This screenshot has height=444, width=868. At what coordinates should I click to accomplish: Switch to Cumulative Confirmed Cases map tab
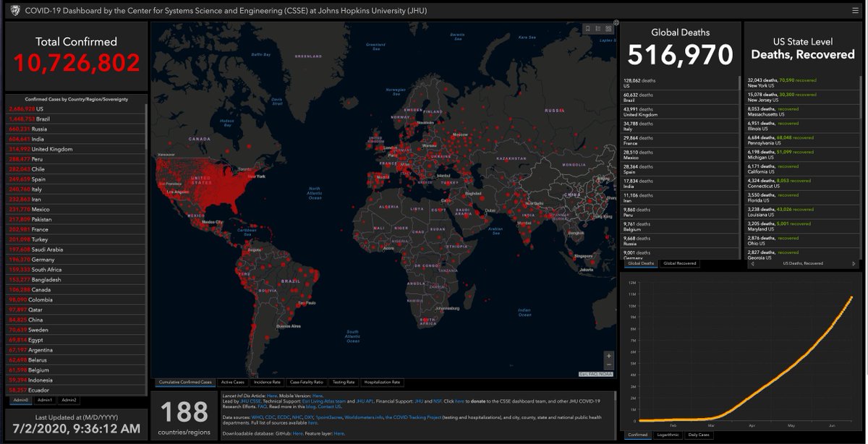click(186, 382)
